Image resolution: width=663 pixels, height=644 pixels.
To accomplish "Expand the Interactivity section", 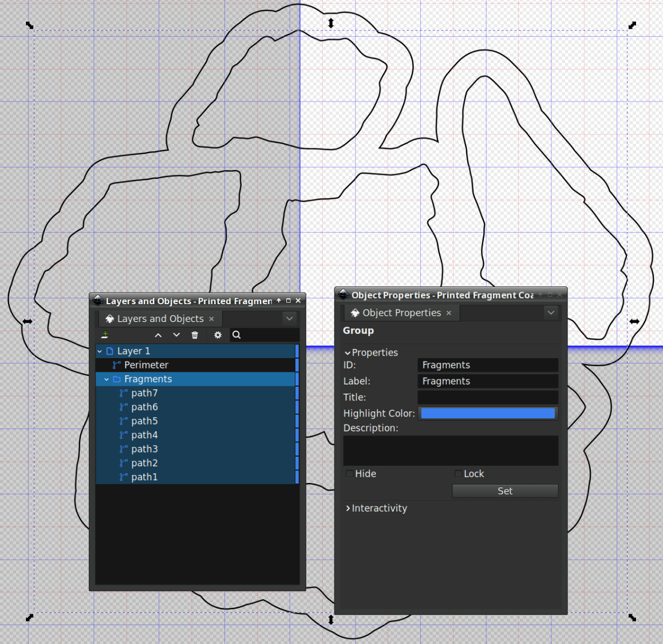I will [x=348, y=508].
